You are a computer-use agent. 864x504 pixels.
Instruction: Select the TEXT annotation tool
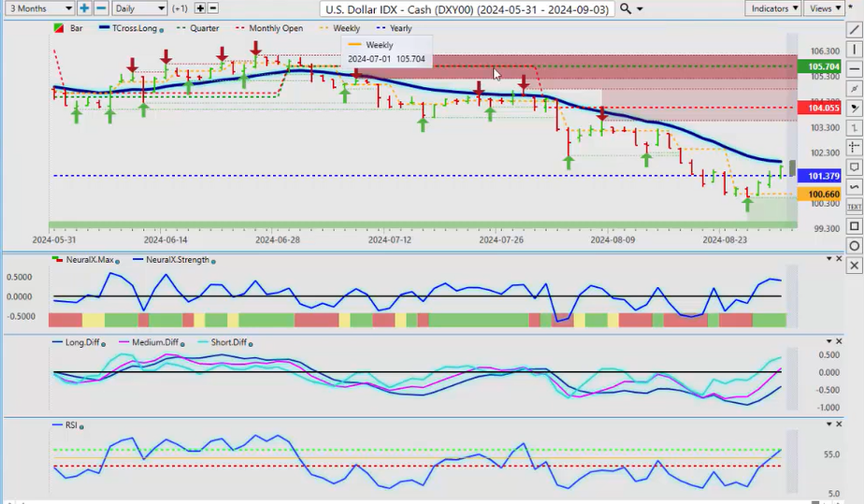(x=854, y=206)
